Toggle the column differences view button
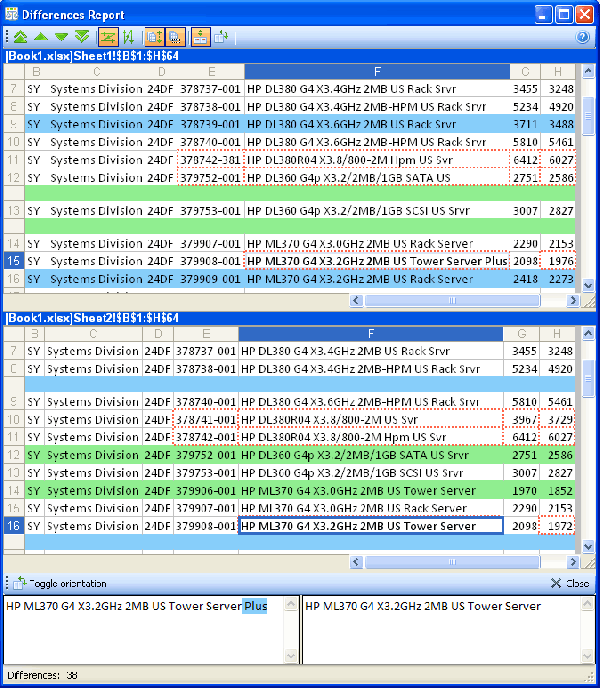600x688 pixels. pyautogui.click(x=128, y=37)
